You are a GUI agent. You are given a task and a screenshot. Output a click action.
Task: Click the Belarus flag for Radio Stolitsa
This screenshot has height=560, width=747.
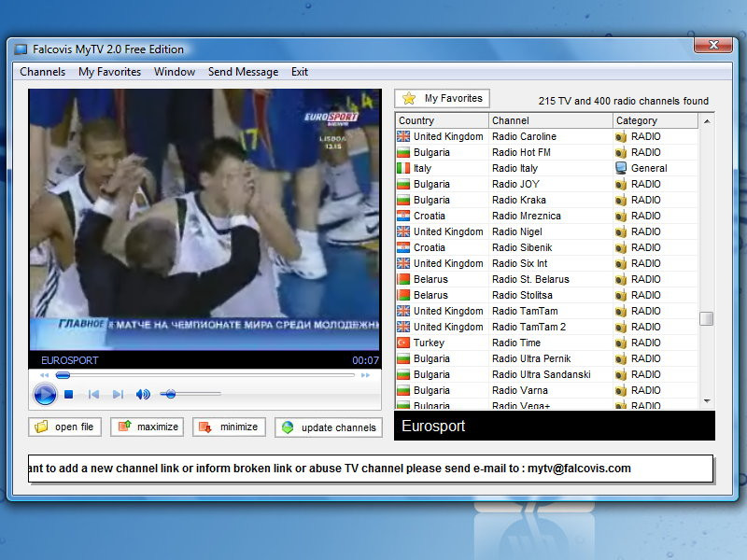403,295
